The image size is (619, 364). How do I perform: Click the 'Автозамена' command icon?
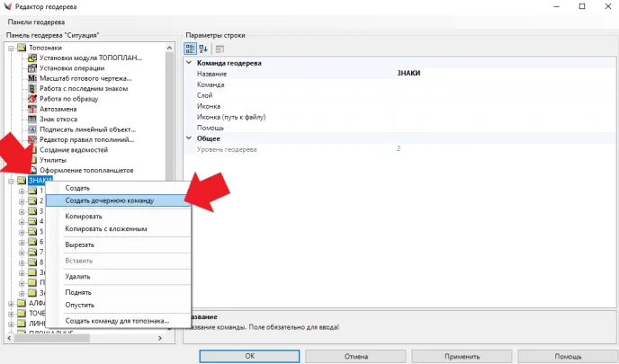[x=32, y=109]
